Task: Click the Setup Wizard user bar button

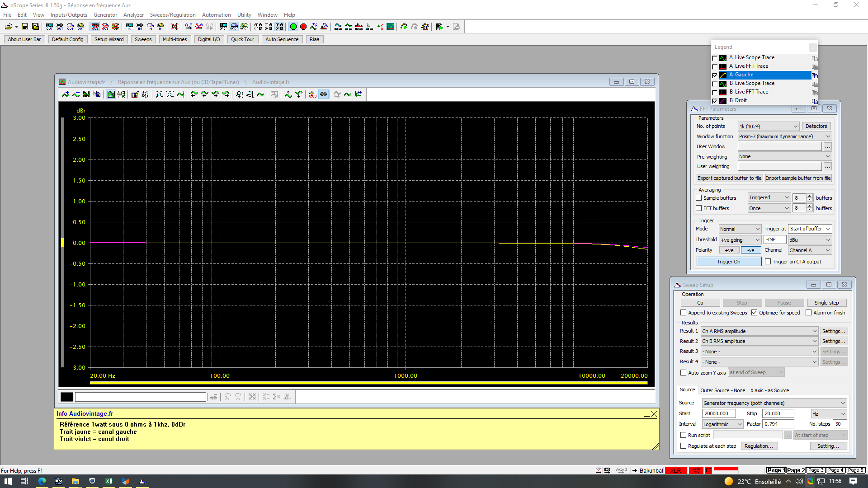Action: coord(109,39)
